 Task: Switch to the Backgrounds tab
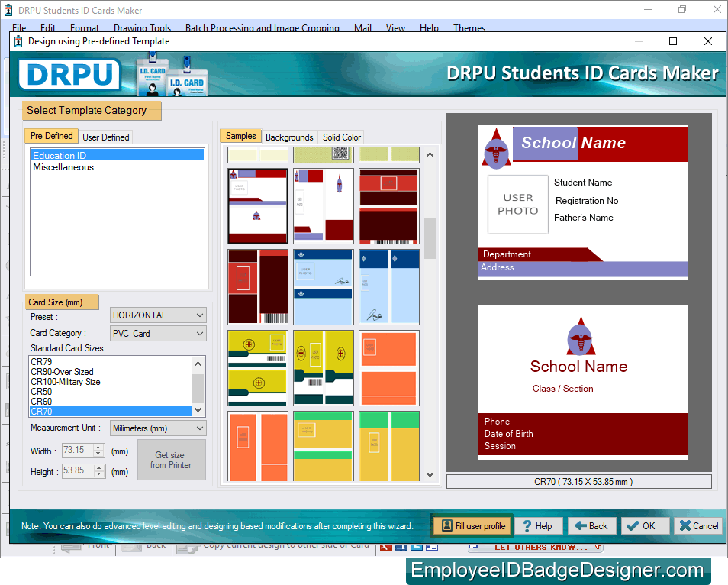tap(289, 136)
